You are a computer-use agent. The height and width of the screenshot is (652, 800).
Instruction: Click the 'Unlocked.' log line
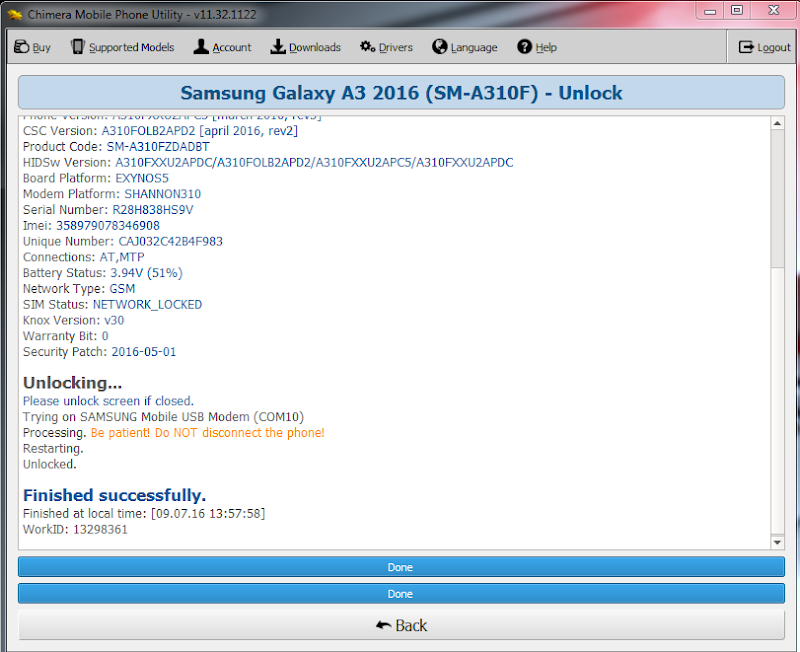[x=49, y=464]
